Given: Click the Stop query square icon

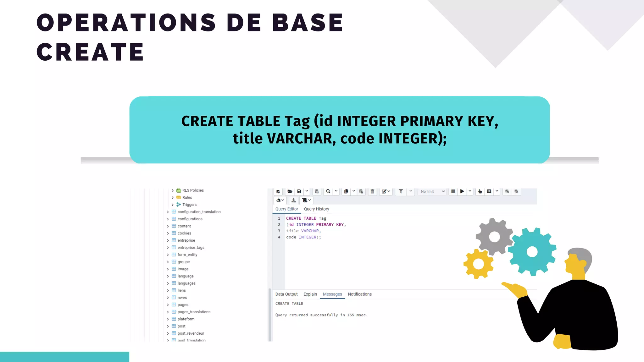Looking at the screenshot, I should pyautogui.click(x=453, y=191).
